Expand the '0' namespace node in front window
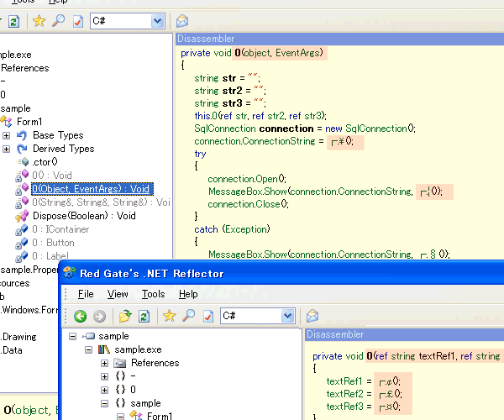 pos(104,390)
